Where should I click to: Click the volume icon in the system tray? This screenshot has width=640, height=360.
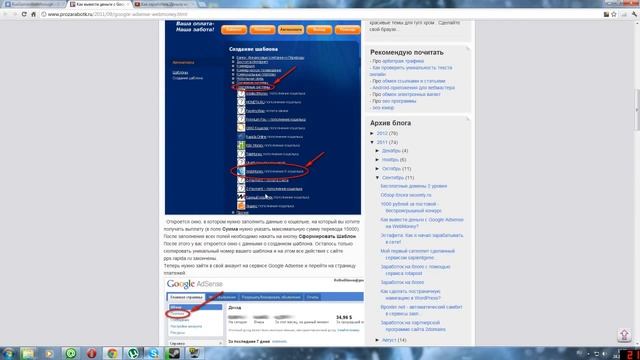(604, 354)
